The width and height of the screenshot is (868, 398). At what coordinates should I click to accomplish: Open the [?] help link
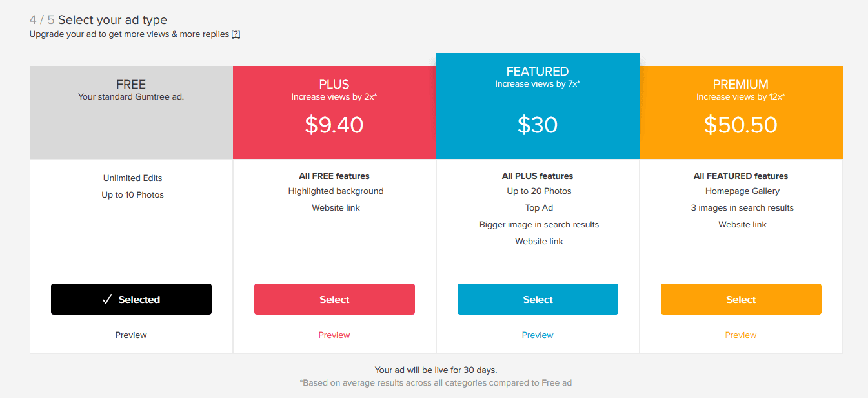click(236, 34)
